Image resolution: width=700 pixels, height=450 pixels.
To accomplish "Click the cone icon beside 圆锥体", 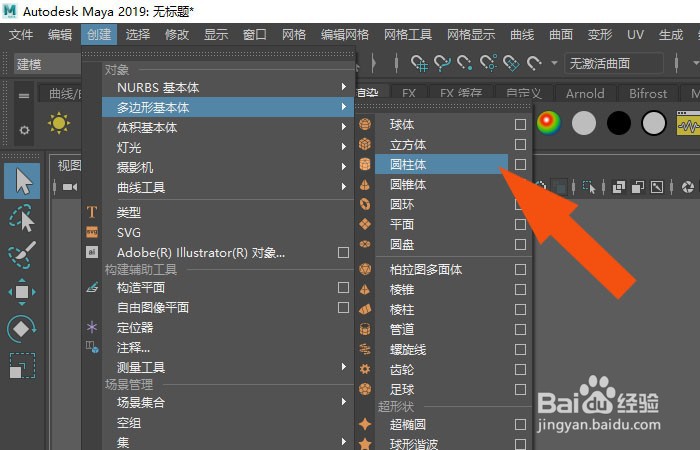I will [365, 184].
